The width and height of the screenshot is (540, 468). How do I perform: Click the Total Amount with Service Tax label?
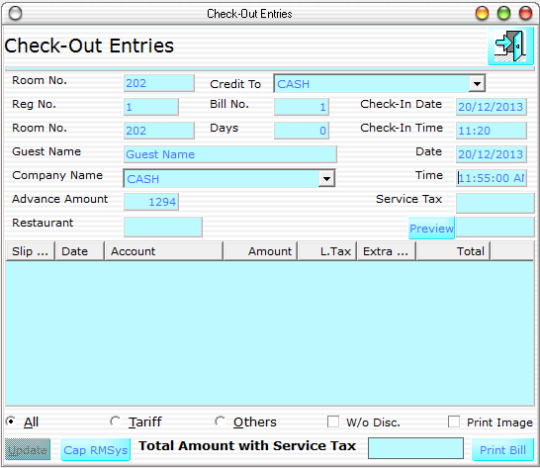[247, 446]
